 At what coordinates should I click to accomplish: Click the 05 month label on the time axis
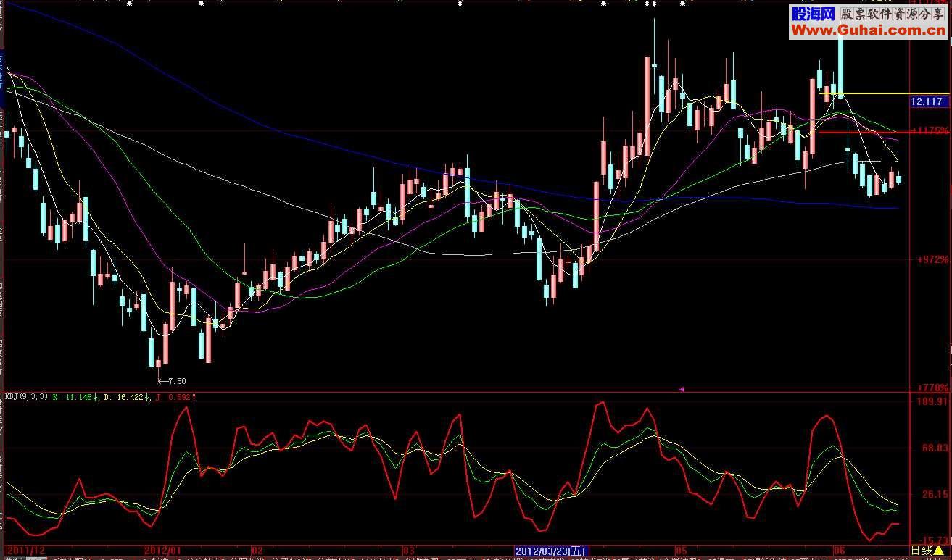(680, 551)
